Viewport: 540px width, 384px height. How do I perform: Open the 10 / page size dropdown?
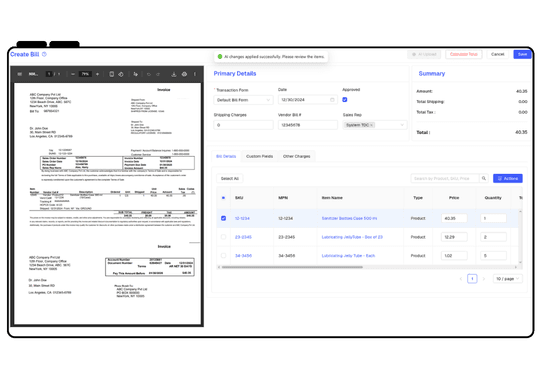508,279
